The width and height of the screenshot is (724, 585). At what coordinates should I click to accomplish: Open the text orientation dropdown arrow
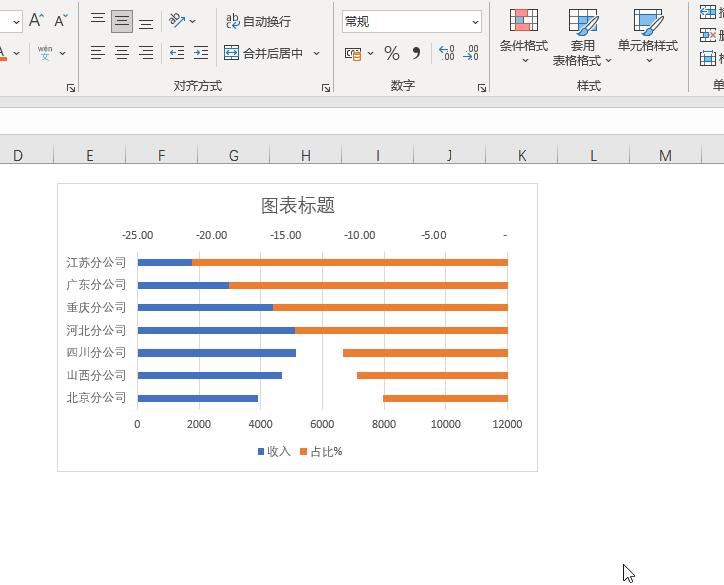(x=193, y=21)
